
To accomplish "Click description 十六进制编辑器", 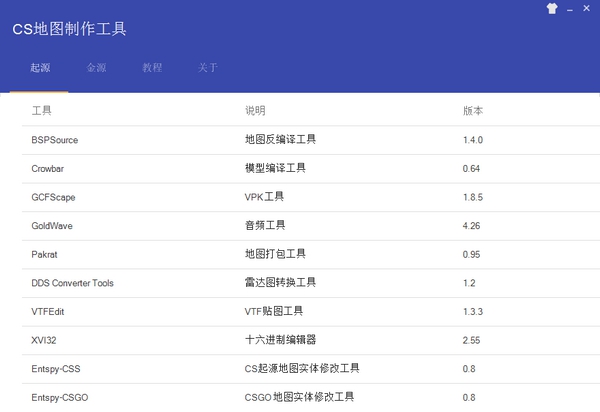I will click(x=280, y=339).
